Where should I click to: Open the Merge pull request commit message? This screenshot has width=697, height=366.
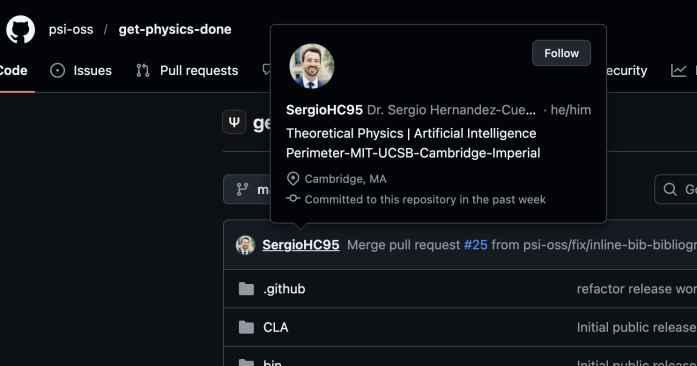(522, 245)
